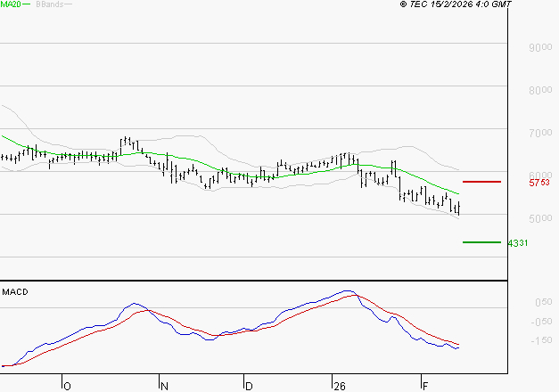Image resolution: width=559 pixels, height=392 pixels.
Task: Click the 5000 price axis label
Action: (540, 218)
